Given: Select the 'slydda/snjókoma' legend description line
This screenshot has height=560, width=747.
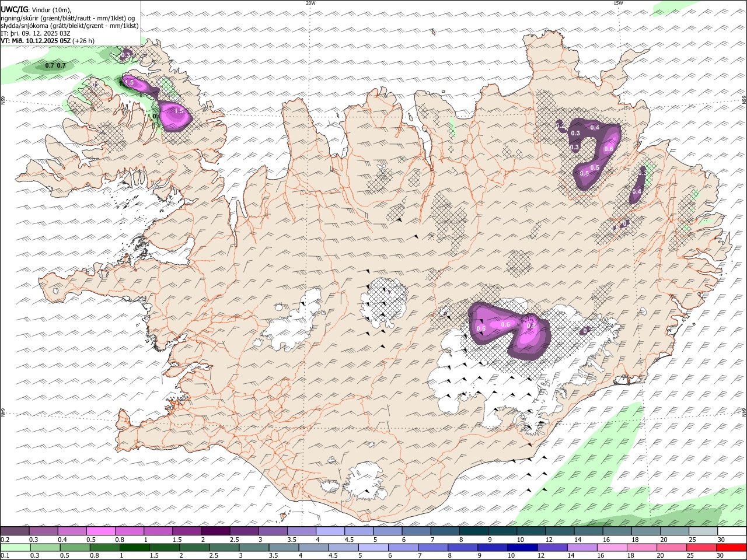Looking at the screenshot, I should 70,26.
